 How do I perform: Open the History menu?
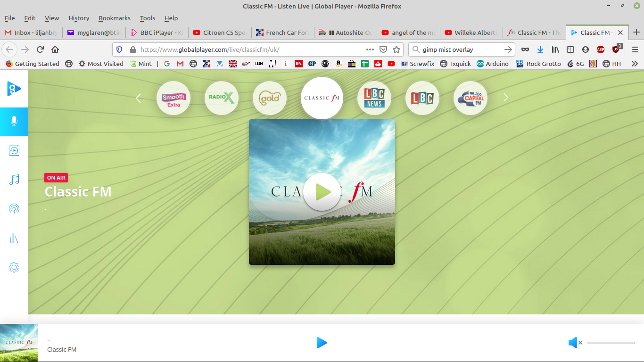[79, 18]
